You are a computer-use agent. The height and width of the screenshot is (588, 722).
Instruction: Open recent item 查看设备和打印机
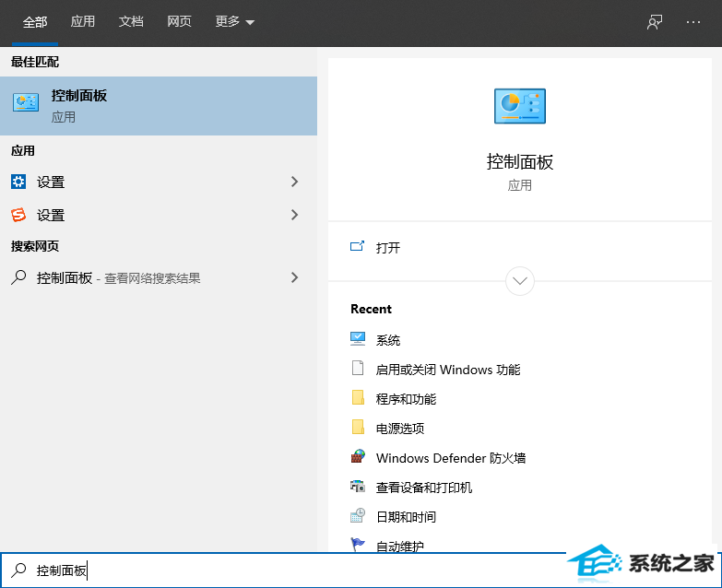pos(423,488)
